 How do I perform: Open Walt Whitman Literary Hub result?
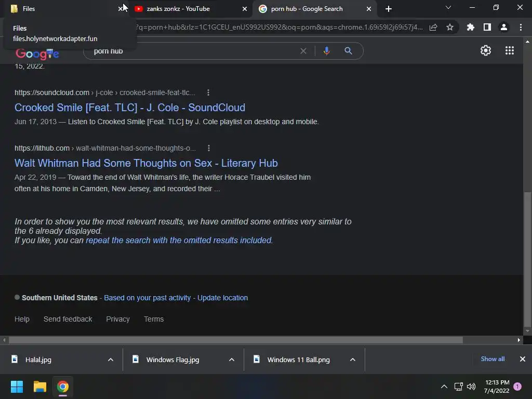pyautogui.click(x=146, y=163)
